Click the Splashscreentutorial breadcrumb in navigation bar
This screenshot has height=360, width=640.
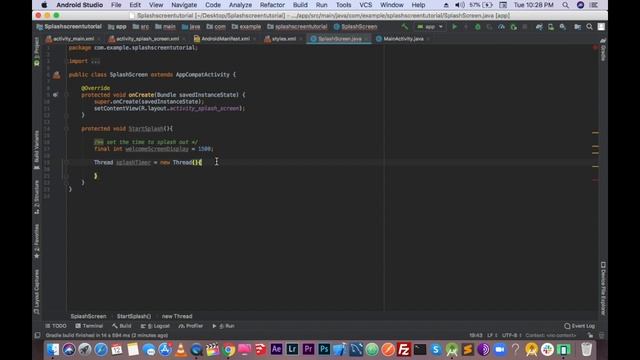point(69,27)
